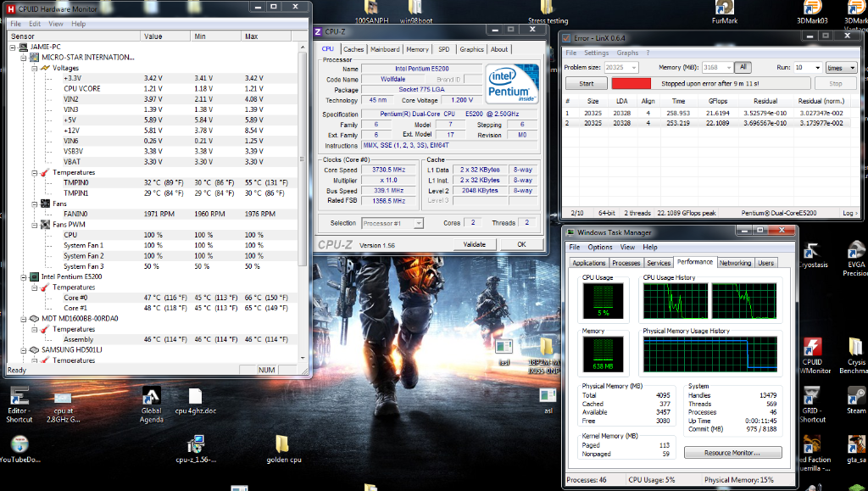
Task: Open the Global Agenda desktop icon
Action: [151, 405]
